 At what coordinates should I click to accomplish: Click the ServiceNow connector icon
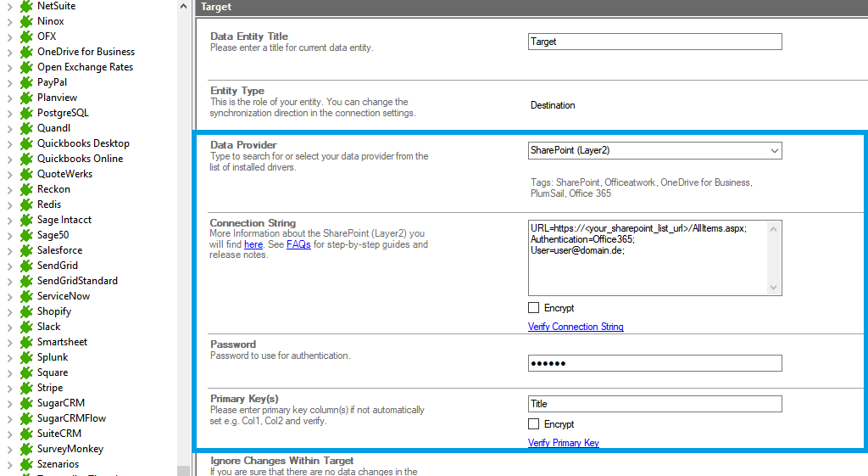click(x=26, y=296)
